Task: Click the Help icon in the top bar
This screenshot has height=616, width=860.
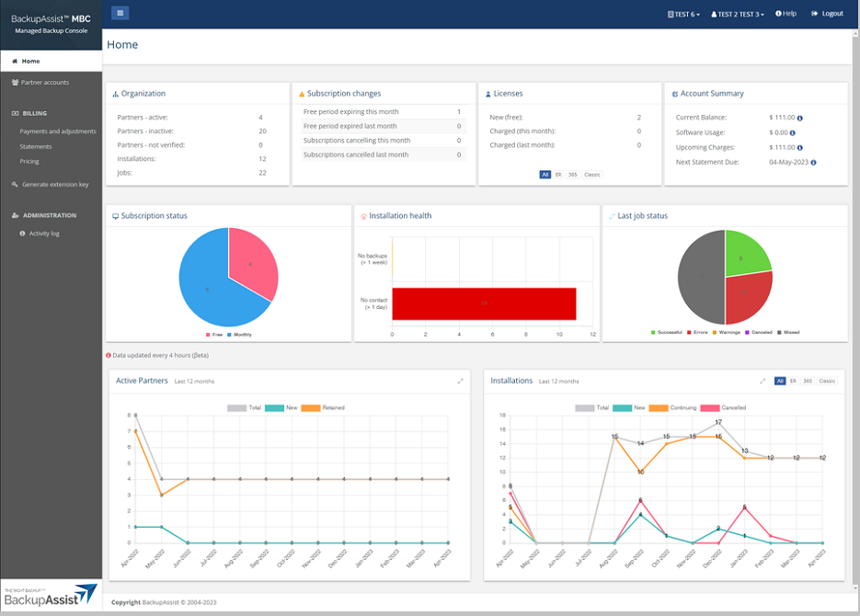Action: pyautogui.click(x=778, y=14)
